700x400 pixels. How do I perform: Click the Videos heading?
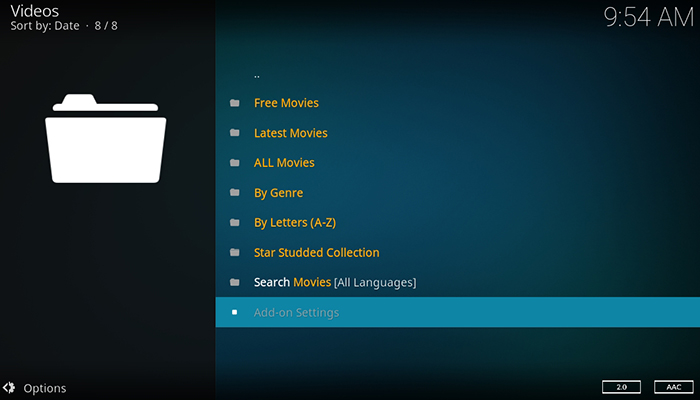(34, 11)
